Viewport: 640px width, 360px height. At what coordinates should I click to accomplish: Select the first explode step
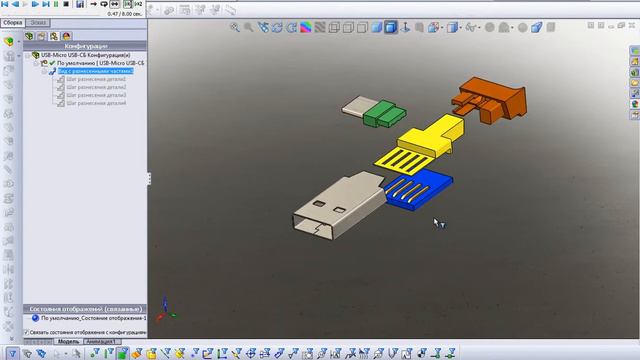[96, 79]
